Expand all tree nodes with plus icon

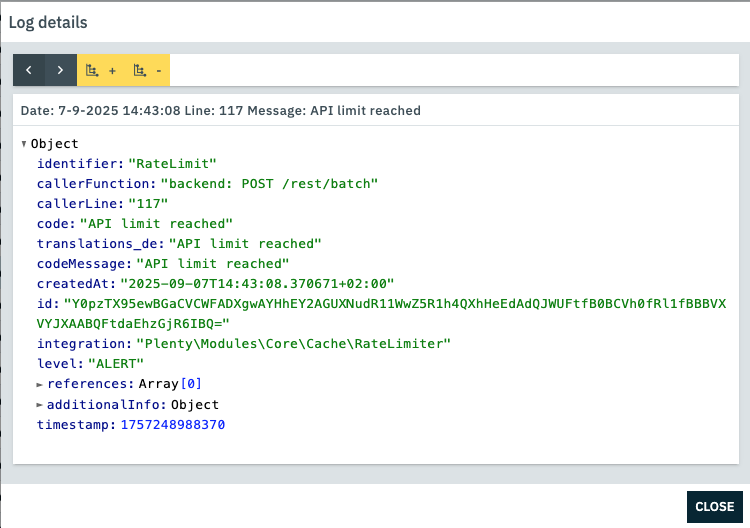click(x=101, y=70)
